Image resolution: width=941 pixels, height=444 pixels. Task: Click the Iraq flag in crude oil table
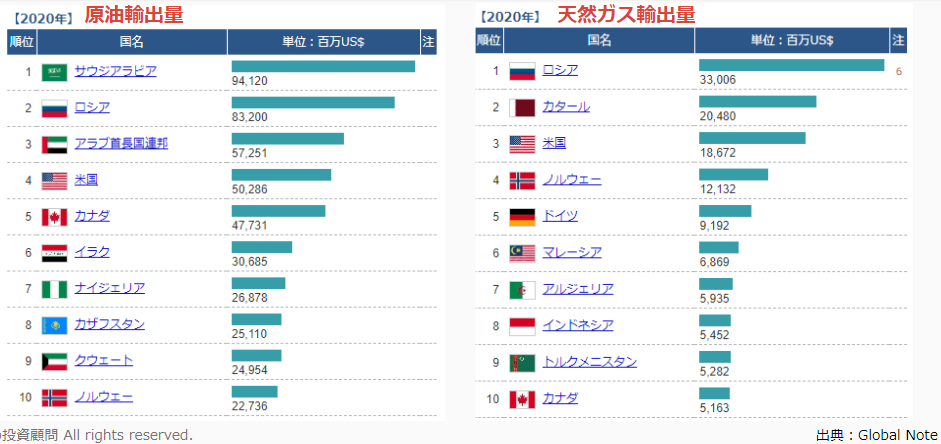click(x=54, y=253)
